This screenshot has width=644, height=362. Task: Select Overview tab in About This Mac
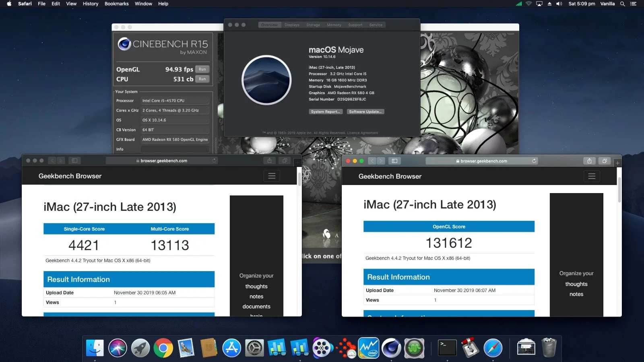tap(269, 25)
